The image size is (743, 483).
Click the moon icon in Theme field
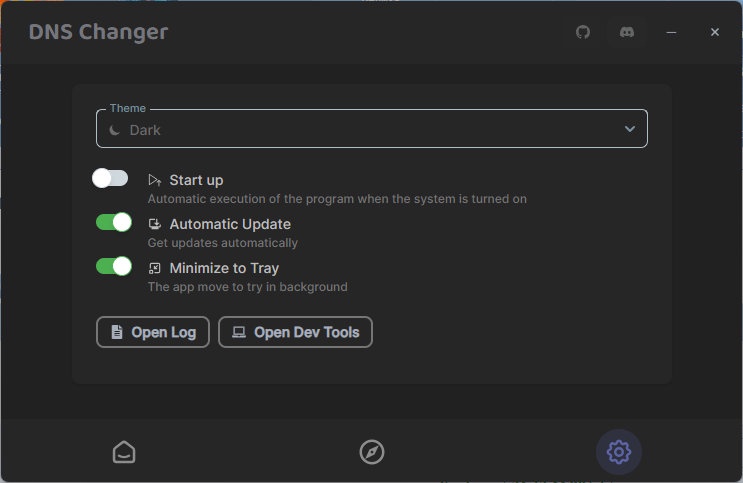coord(114,130)
